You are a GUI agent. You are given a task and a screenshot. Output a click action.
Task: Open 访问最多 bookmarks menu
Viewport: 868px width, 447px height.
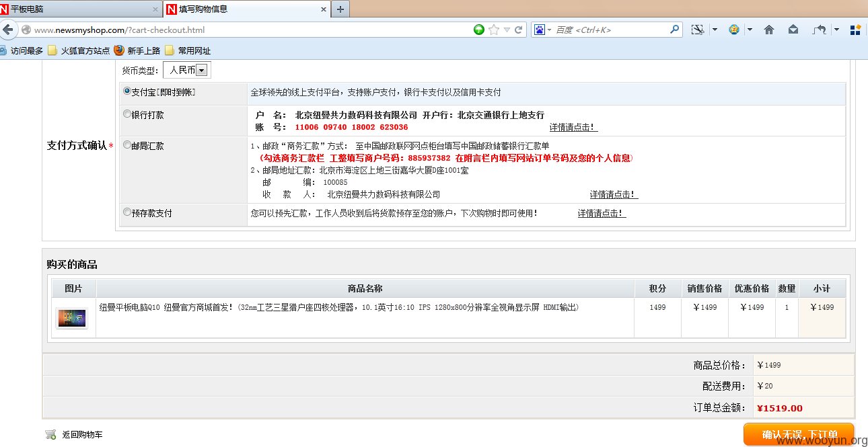pos(22,50)
